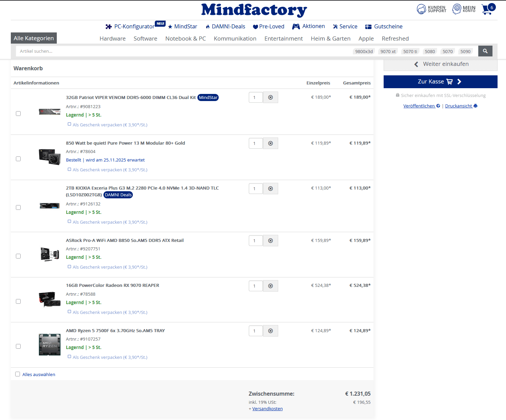Click the 5090 search suggestion
506x420 pixels.
(x=465, y=51)
